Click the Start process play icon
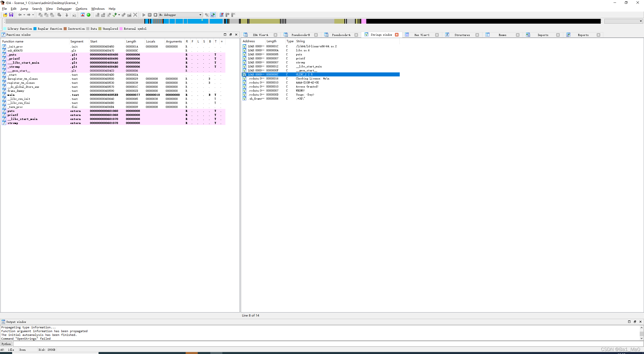Viewport: 644px width, 354px height. (144, 15)
